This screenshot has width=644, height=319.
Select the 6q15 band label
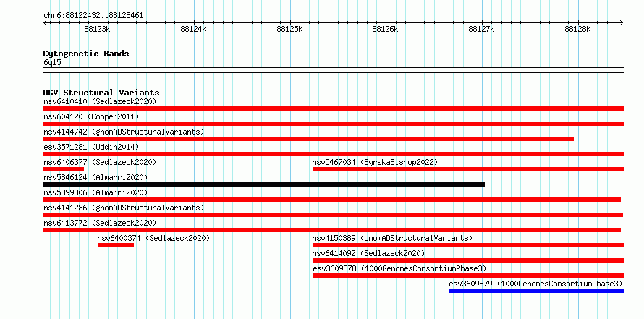(x=52, y=62)
